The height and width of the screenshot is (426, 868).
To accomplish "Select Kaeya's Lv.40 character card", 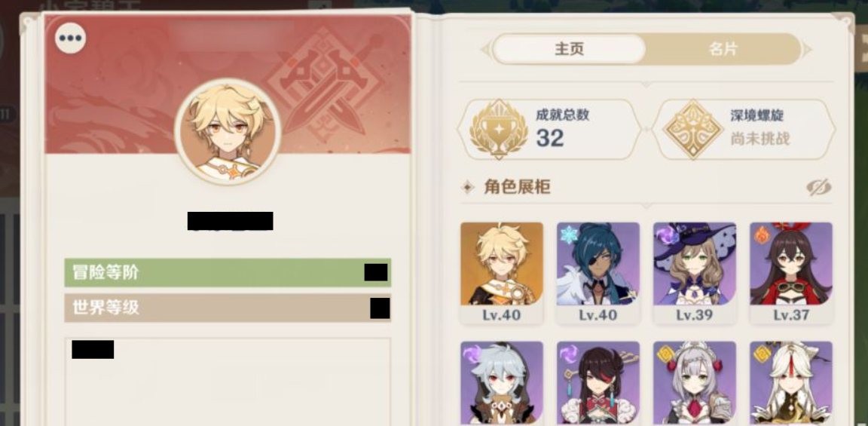I will point(598,273).
